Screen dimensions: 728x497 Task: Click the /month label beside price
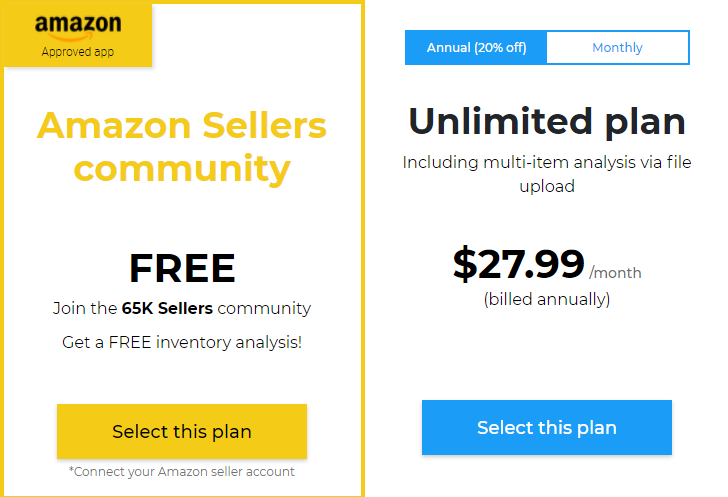click(615, 273)
